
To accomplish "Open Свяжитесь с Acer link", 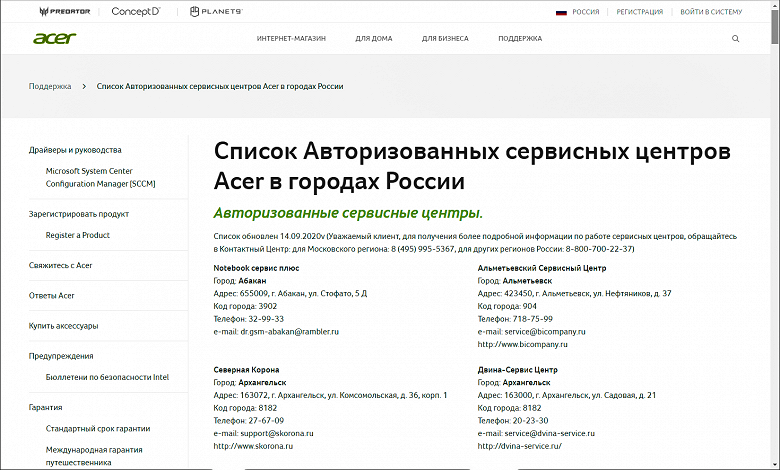I will pyautogui.click(x=61, y=266).
